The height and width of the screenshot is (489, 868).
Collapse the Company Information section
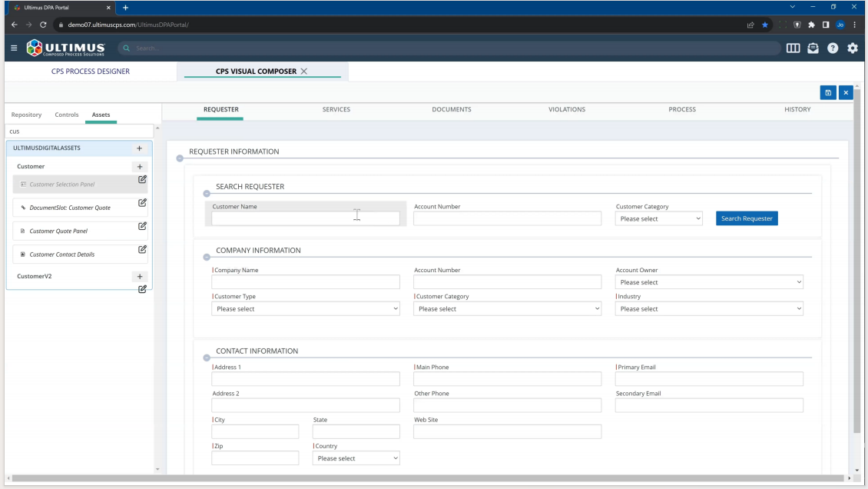point(207,258)
